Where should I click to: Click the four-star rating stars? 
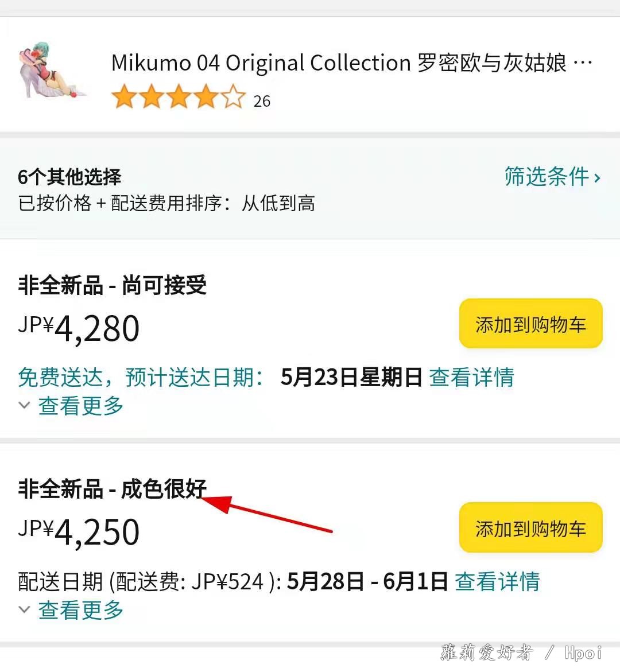click(x=179, y=97)
